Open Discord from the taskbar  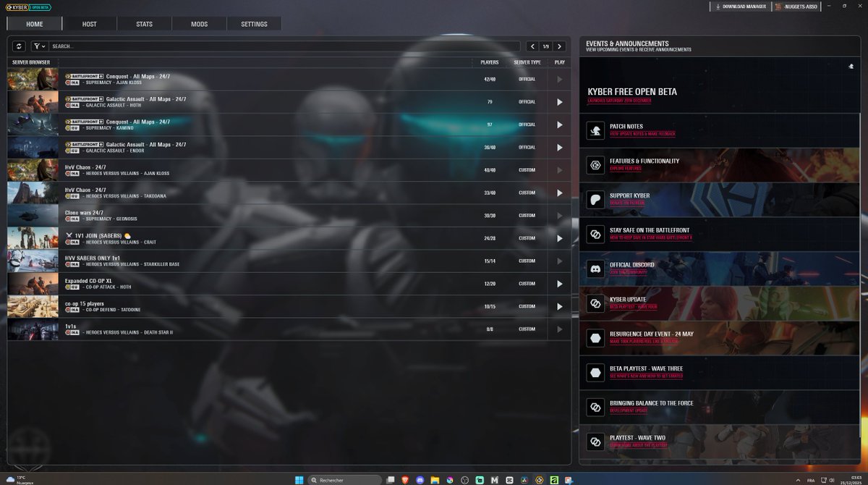coord(420,479)
